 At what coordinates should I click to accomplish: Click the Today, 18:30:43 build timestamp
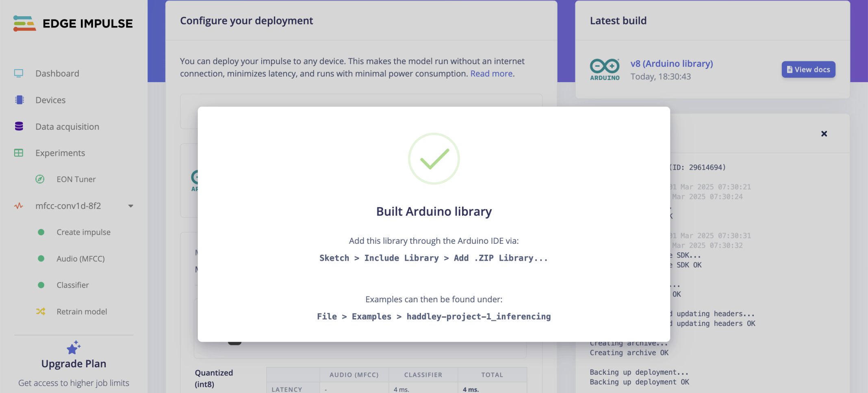(660, 76)
